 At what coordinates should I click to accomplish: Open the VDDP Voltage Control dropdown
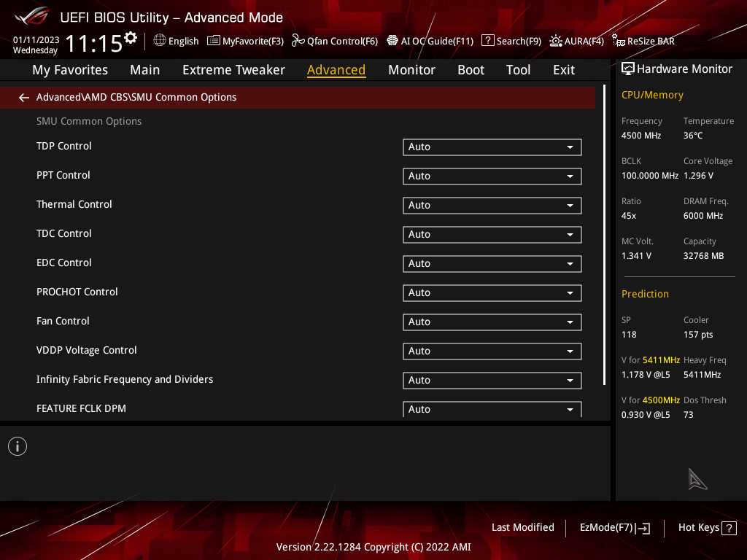[492, 351]
